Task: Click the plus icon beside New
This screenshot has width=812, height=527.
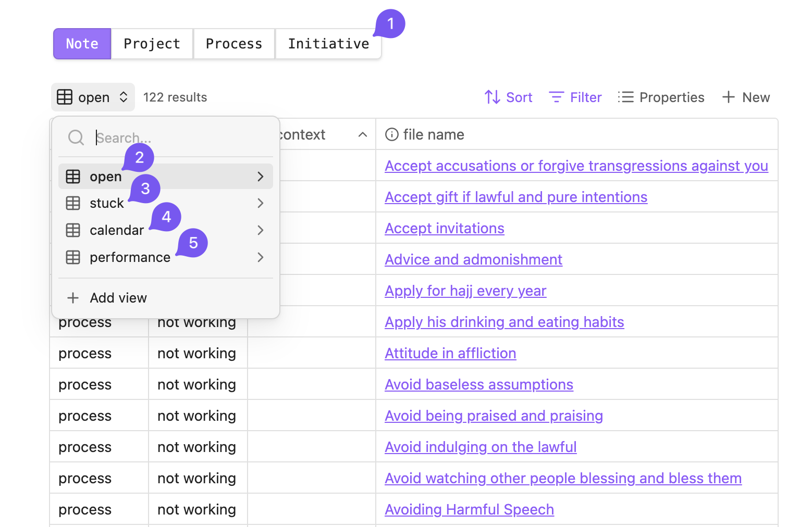Action: [x=728, y=97]
